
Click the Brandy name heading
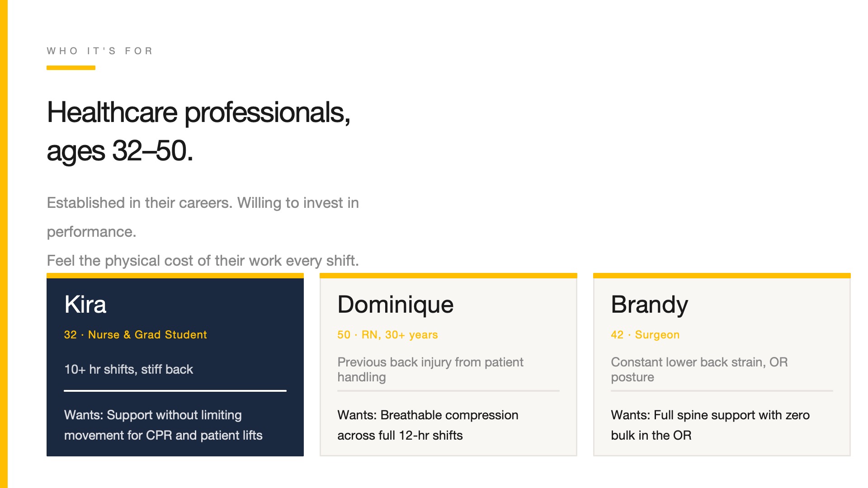pos(649,305)
